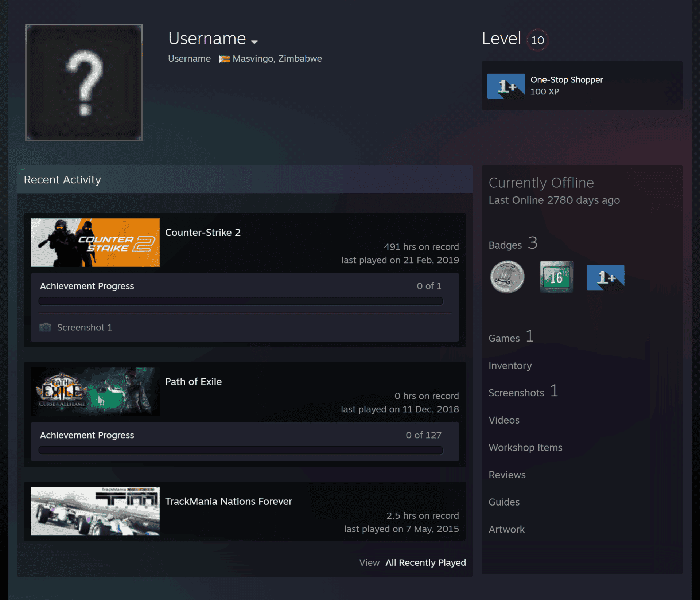This screenshot has height=600, width=700.
Task: Open the TrackMania Nations Forever banner
Action: click(95, 511)
